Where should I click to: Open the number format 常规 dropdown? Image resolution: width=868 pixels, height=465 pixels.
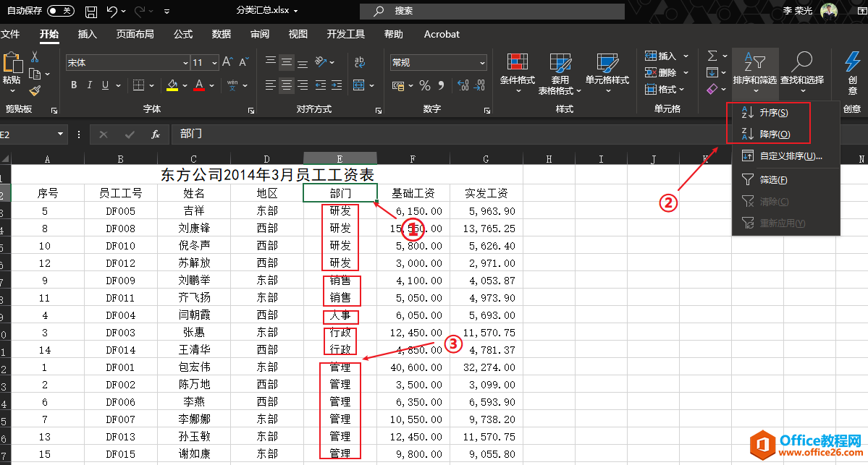coord(482,63)
